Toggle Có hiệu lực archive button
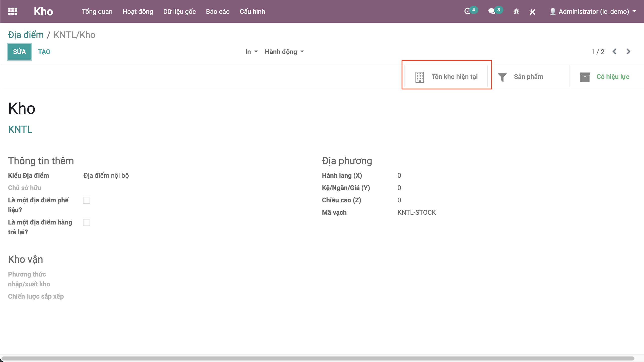The height and width of the screenshot is (362, 644). [605, 77]
